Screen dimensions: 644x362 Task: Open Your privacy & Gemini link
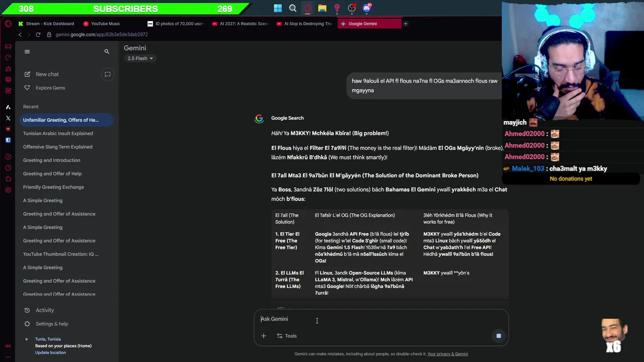point(447,354)
